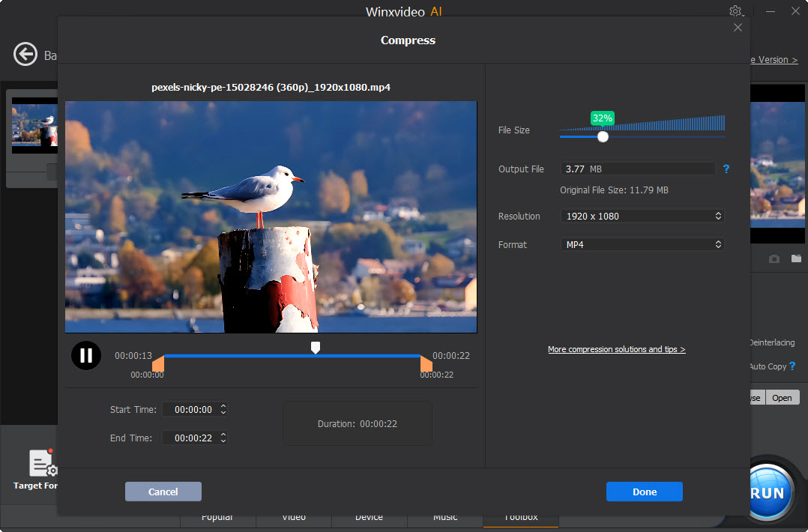Click the back arrow icon

[25, 55]
